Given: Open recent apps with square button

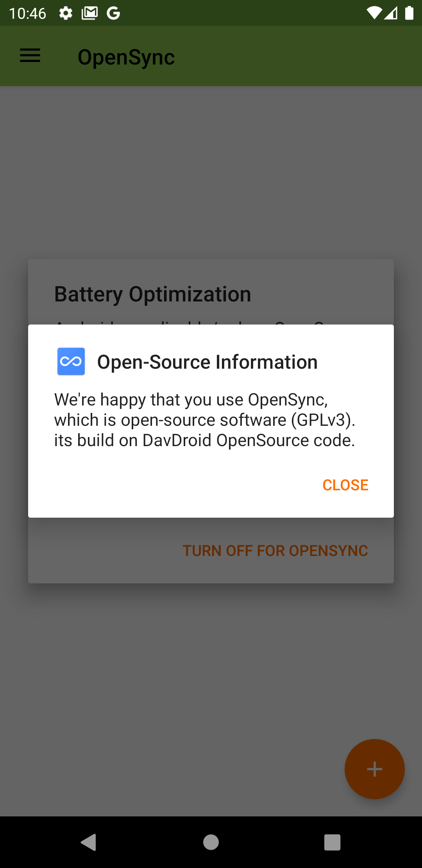Looking at the screenshot, I should coord(332,842).
